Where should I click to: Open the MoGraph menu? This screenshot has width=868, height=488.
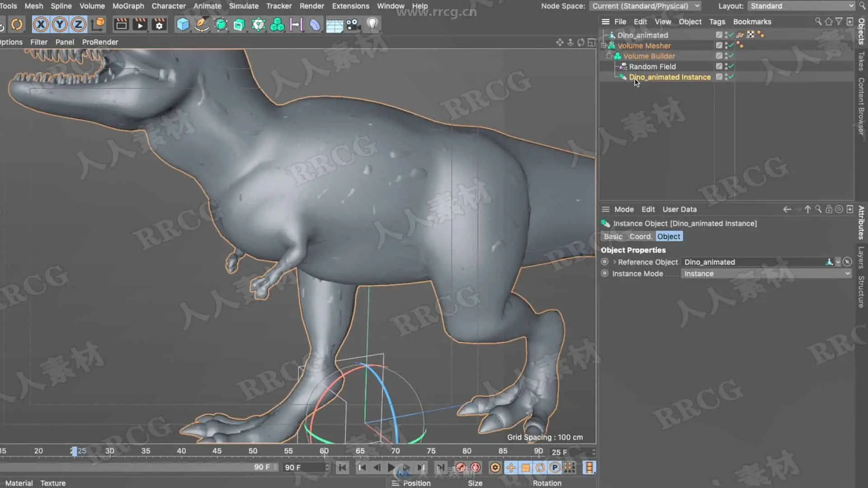(128, 6)
